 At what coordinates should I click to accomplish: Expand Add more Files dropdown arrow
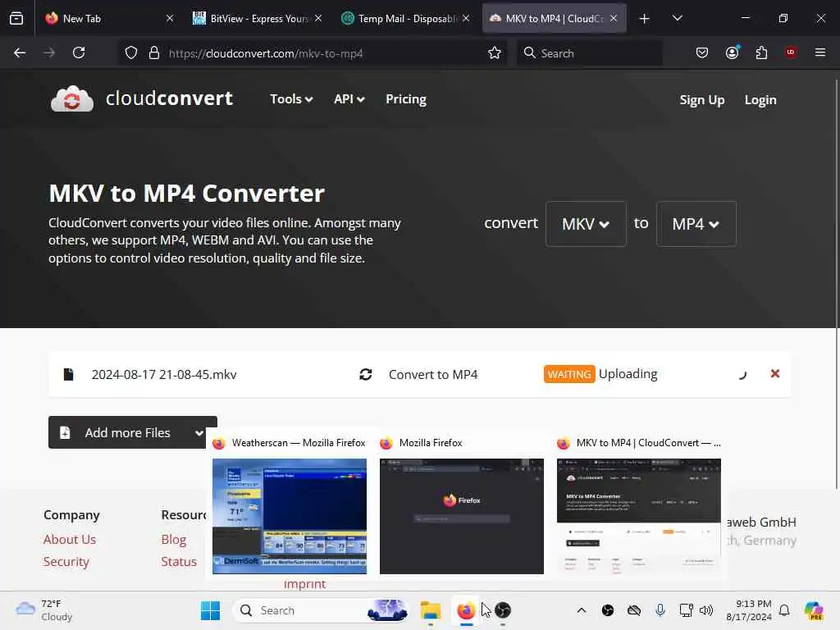tap(199, 433)
